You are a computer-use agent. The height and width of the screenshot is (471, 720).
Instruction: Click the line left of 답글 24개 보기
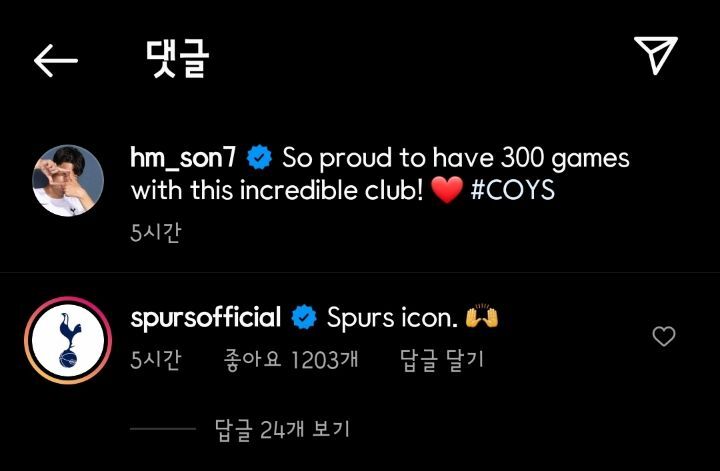(x=163, y=429)
